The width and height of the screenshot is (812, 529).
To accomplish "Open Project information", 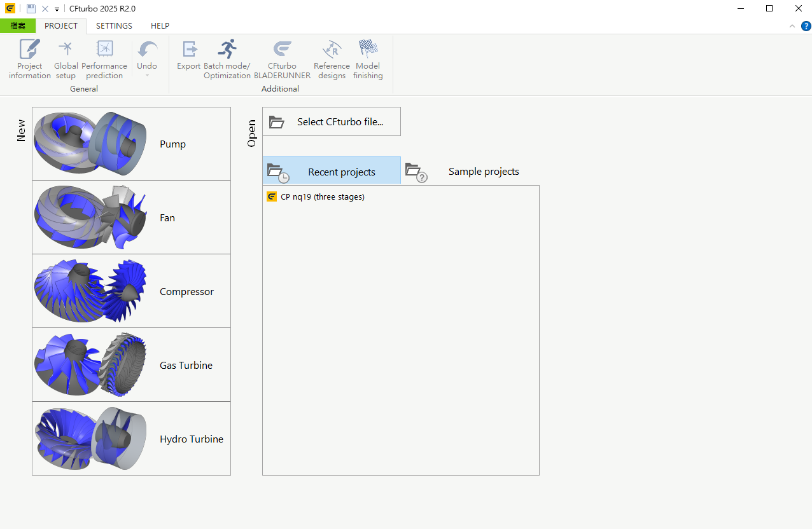I will pyautogui.click(x=29, y=59).
